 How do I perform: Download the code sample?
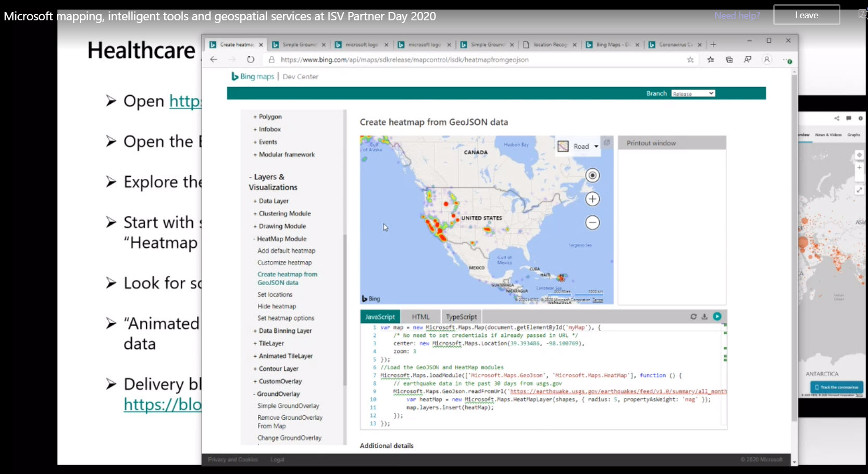704,317
